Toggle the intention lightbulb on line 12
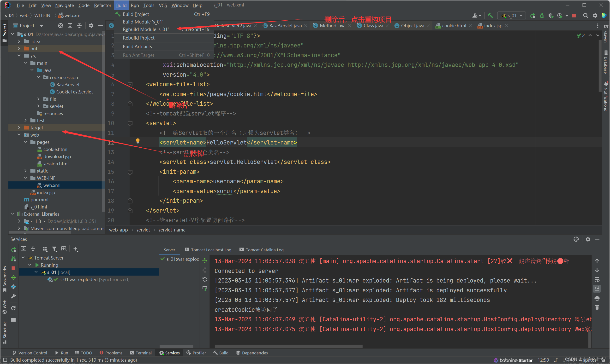This screenshot has width=610, height=364. point(138,141)
